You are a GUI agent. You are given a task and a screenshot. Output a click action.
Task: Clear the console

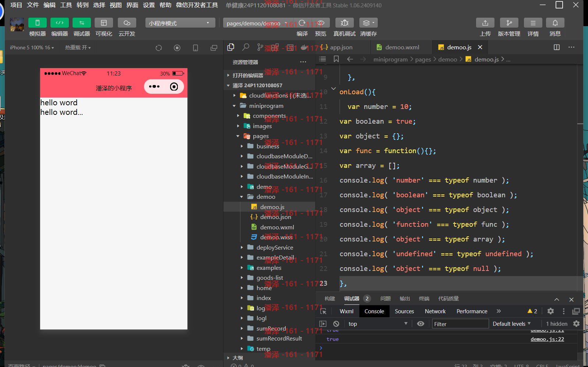coord(336,324)
